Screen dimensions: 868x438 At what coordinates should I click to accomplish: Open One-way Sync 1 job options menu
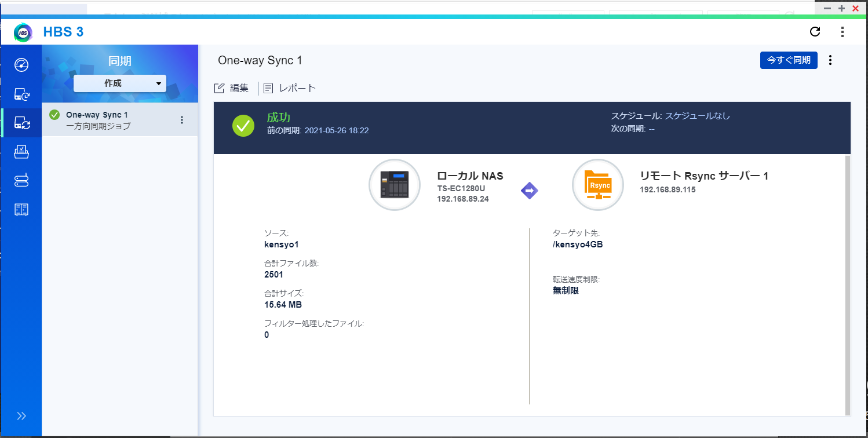(x=182, y=120)
